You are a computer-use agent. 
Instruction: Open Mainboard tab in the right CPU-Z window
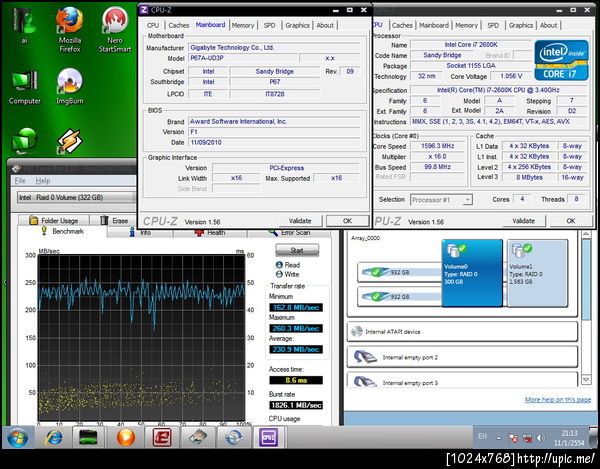coord(434,25)
